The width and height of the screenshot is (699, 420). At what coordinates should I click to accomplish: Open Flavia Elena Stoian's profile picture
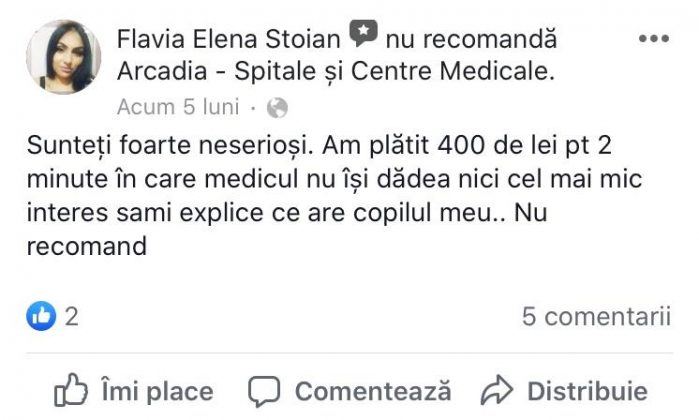click(63, 57)
